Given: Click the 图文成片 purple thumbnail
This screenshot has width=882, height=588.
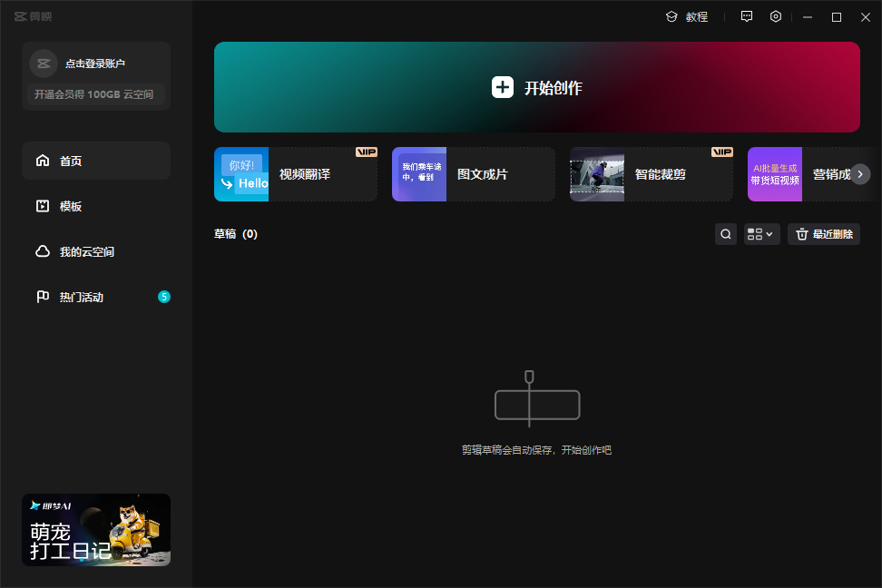Looking at the screenshot, I should coord(419,174).
